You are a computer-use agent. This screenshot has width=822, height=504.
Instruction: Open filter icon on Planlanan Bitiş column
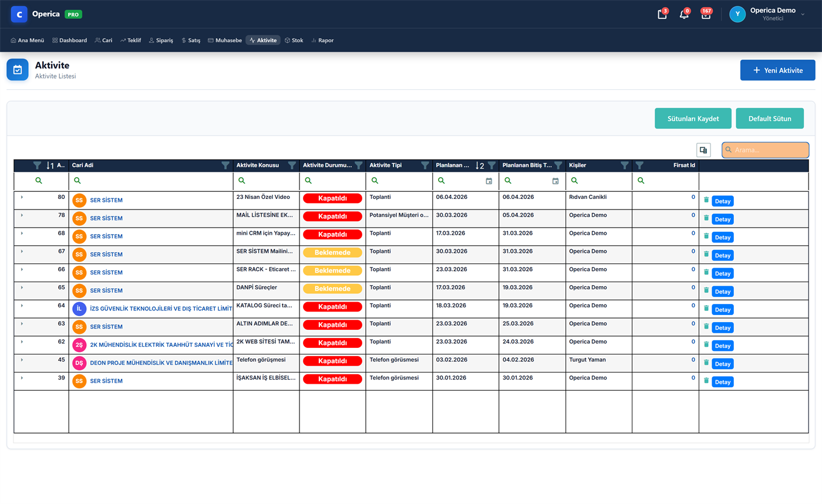coord(558,165)
